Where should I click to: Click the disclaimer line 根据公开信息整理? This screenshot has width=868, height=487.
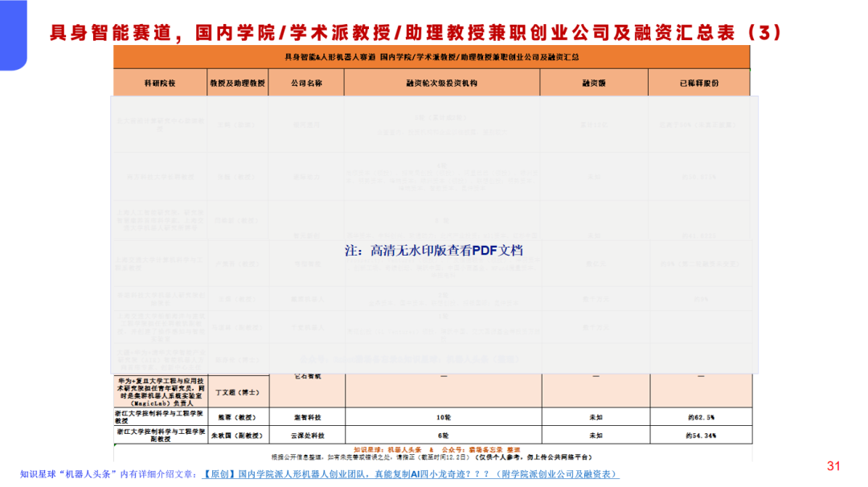pyautogui.click(x=432, y=457)
